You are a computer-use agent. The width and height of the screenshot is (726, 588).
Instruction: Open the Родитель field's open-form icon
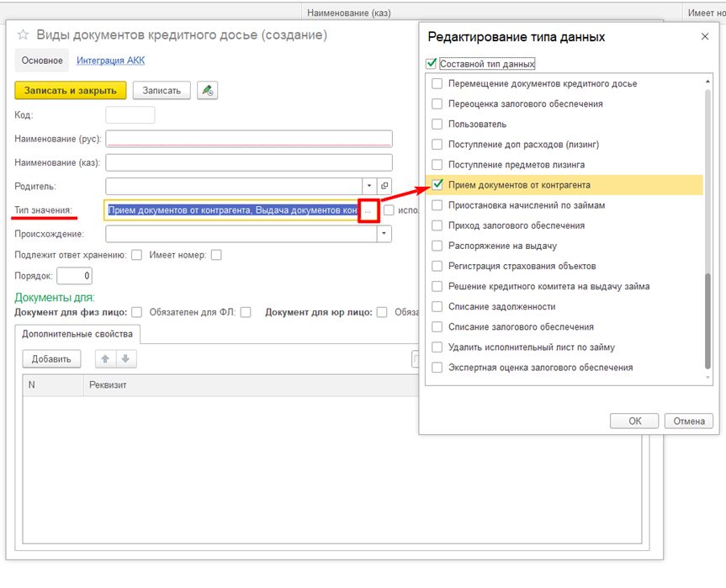point(384,186)
